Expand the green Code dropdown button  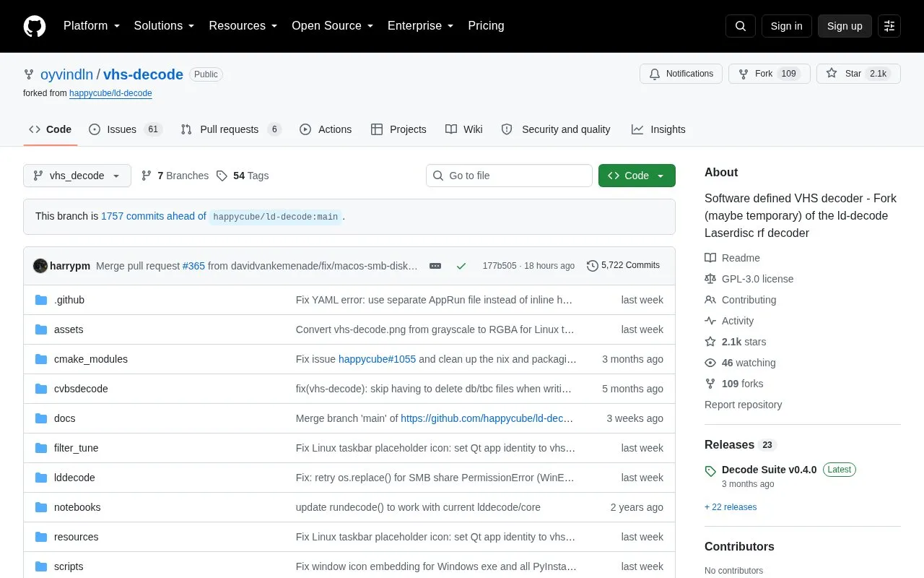pyautogui.click(x=637, y=176)
